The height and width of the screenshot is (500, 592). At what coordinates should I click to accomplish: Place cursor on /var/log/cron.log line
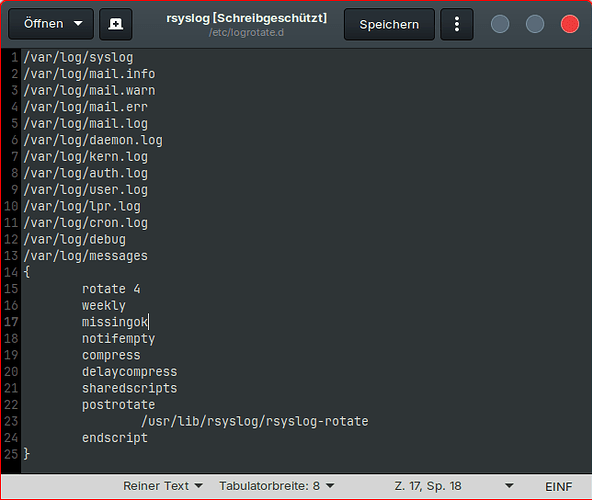85,224
